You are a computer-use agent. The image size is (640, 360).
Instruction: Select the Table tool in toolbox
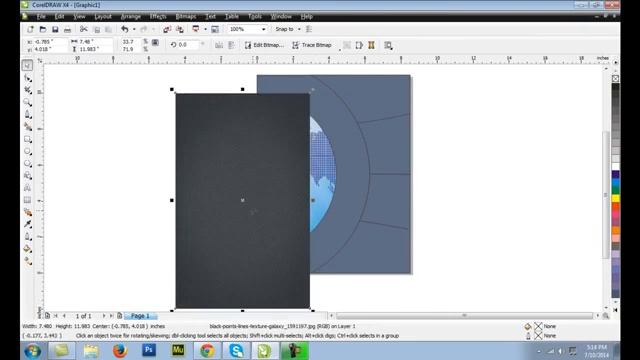27,200
